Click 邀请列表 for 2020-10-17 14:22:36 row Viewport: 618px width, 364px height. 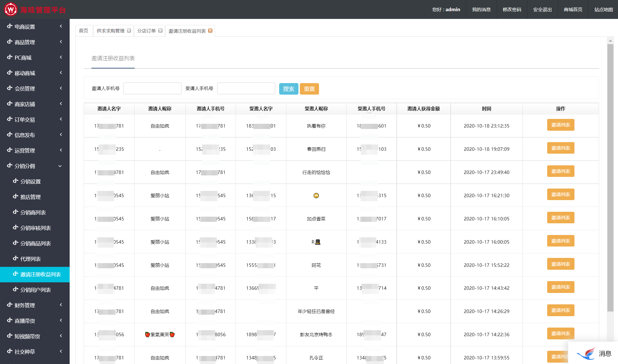pos(560,334)
